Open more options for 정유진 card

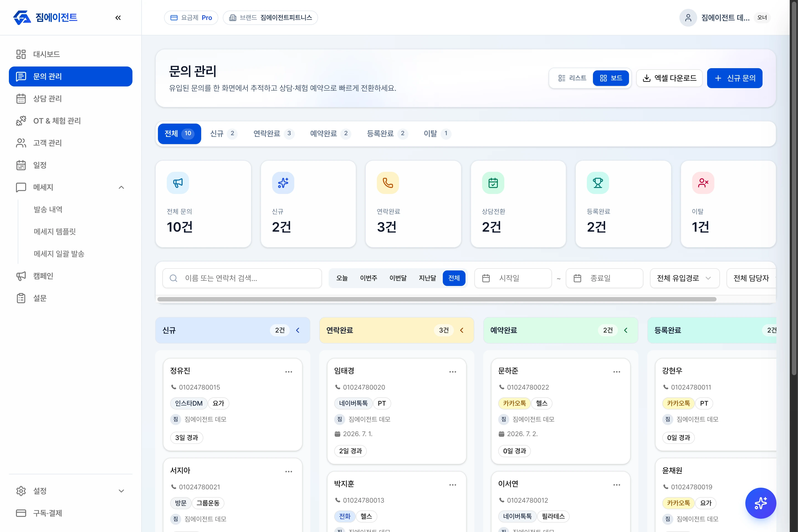pyautogui.click(x=289, y=372)
